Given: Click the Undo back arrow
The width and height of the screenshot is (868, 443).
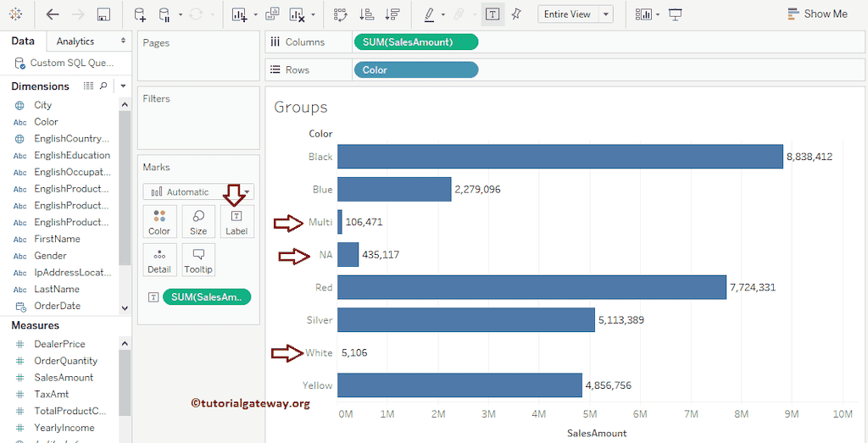Looking at the screenshot, I should point(53,14).
